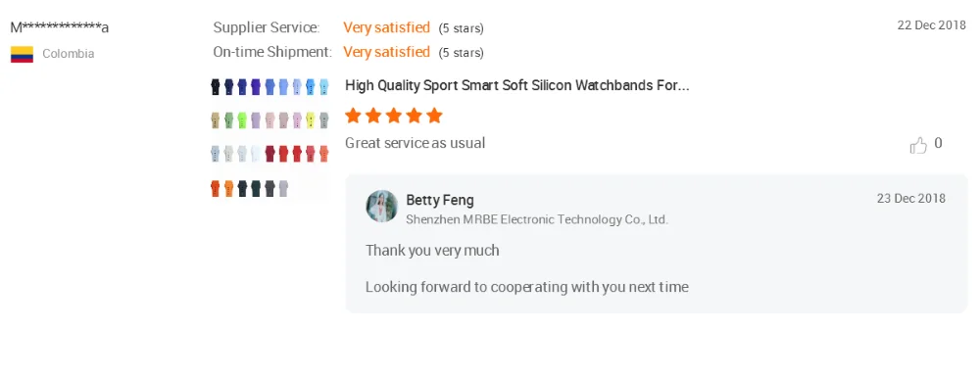Click the On-time Shipment 'Very satisfied' rating

386,52
